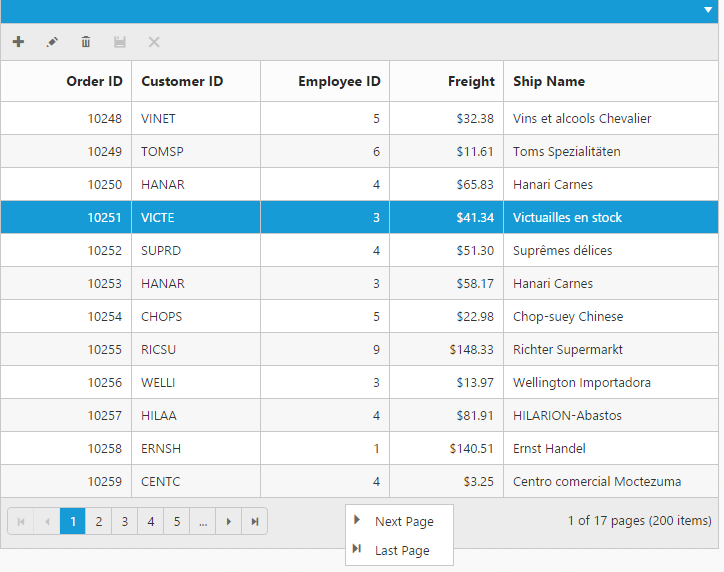Image resolution: width=724 pixels, height=572 pixels.
Task: Select row with Order ID 10255
Action: tap(104, 349)
